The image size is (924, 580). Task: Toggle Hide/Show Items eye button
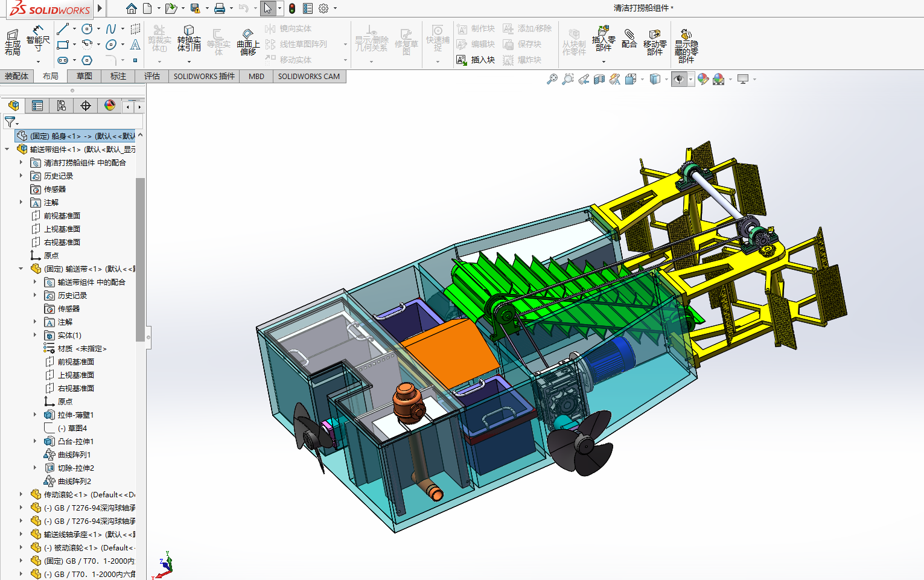coord(679,79)
